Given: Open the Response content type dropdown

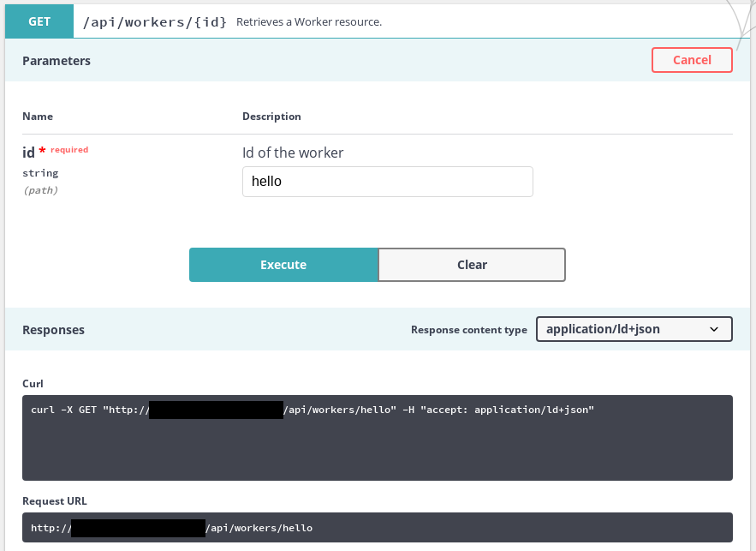Looking at the screenshot, I should 634,329.
